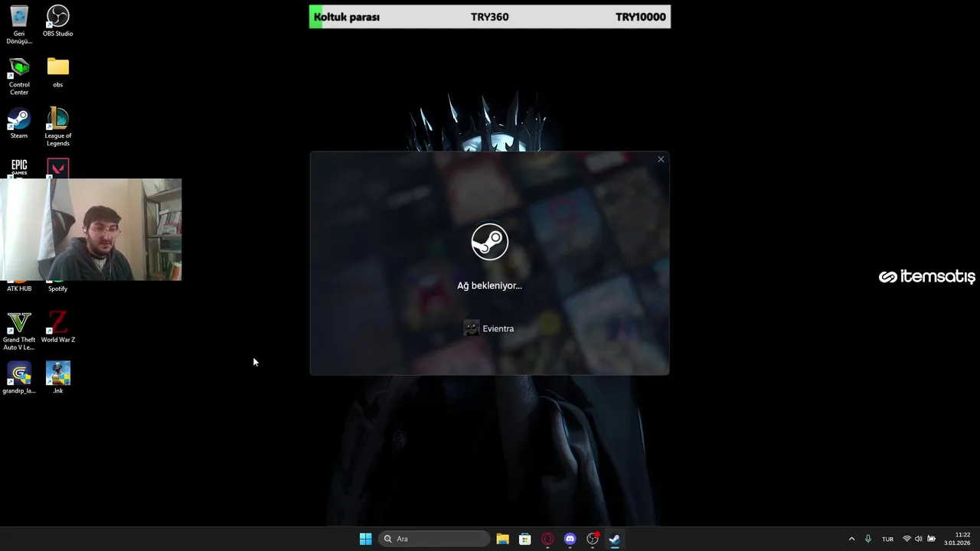Open Discord from the taskbar
The height and width of the screenshot is (551, 980).
pyautogui.click(x=570, y=539)
